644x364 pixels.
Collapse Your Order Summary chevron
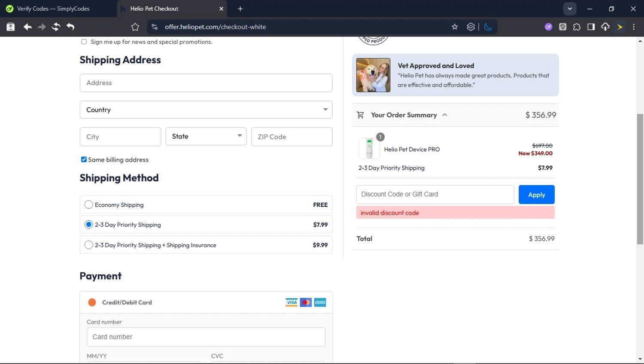445,115
